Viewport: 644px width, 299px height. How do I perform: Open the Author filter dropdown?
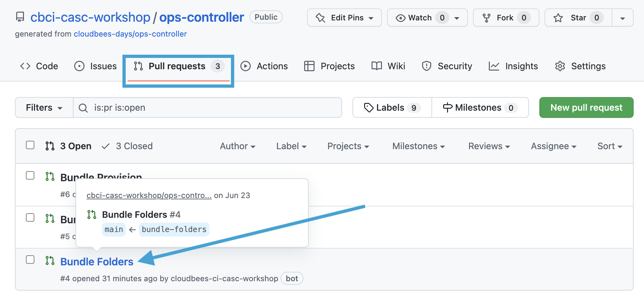click(x=237, y=146)
